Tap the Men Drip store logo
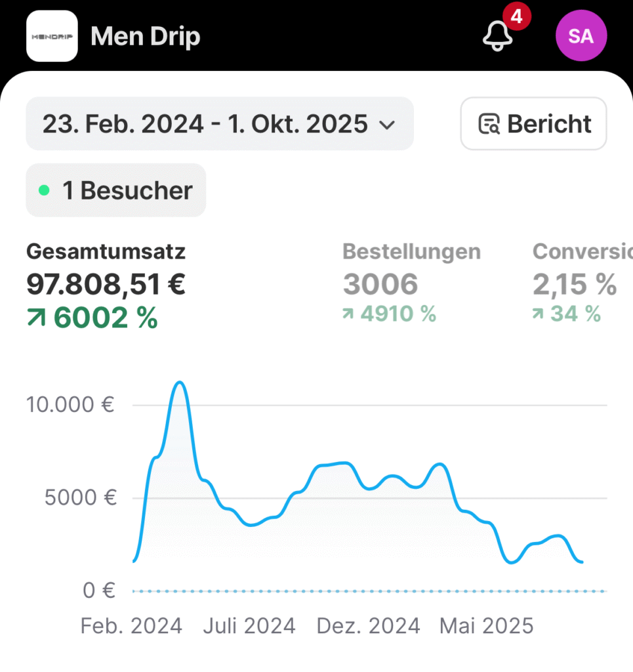 [x=52, y=37]
